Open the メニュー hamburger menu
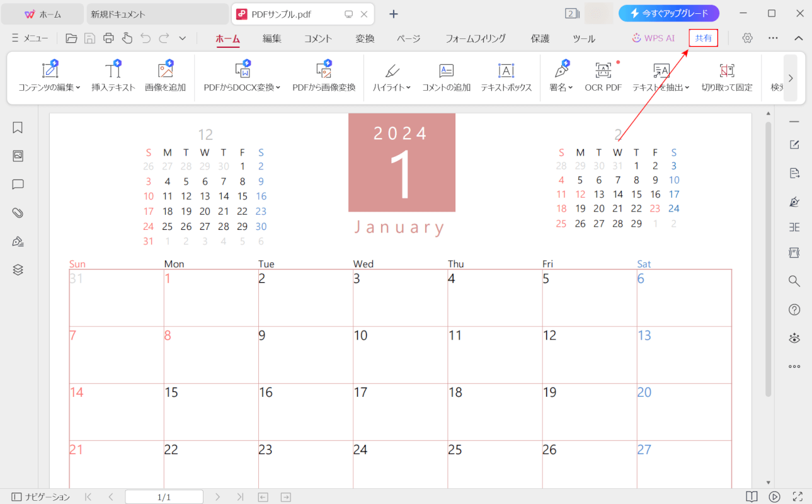This screenshot has width=812, height=504. 30,38
